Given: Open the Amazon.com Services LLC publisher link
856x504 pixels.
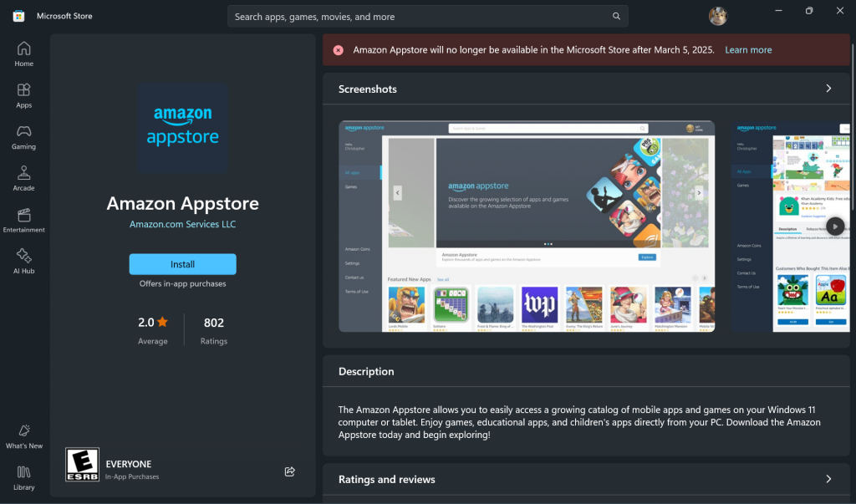Looking at the screenshot, I should pyautogui.click(x=182, y=224).
